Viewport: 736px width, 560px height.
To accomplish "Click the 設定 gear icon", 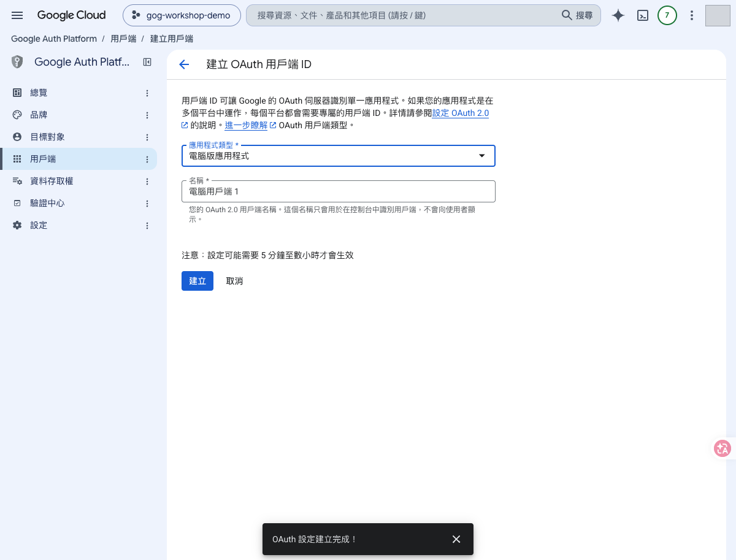I will point(17,225).
